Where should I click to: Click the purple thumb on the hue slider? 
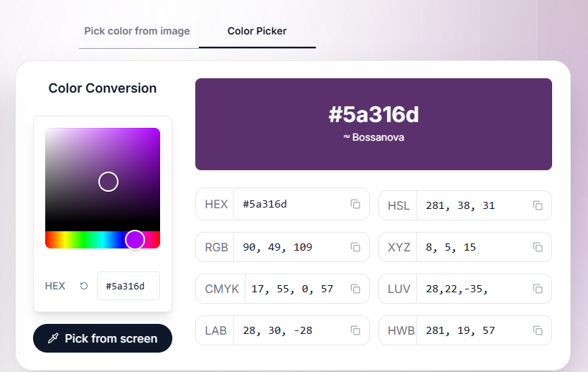click(x=135, y=240)
